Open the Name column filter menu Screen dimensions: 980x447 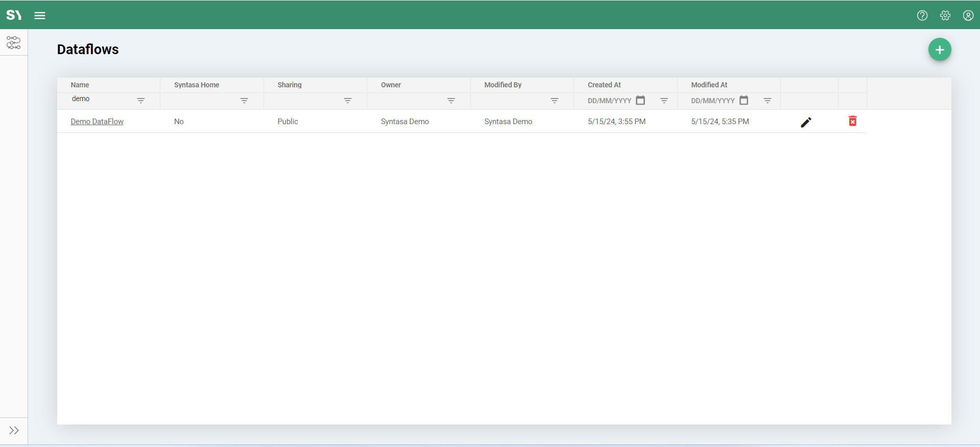click(x=141, y=101)
